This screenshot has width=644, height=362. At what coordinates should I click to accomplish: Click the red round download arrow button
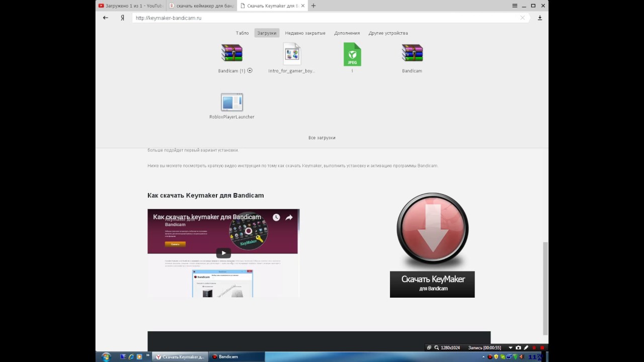tap(433, 229)
